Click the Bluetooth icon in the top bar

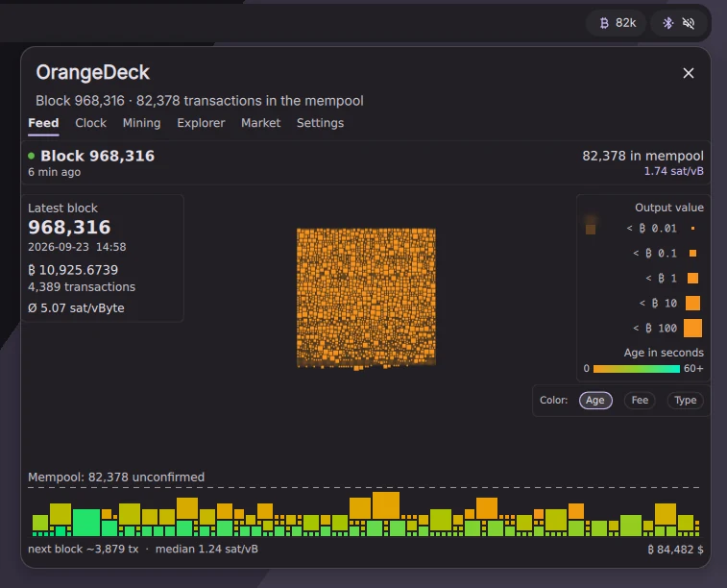pos(667,23)
